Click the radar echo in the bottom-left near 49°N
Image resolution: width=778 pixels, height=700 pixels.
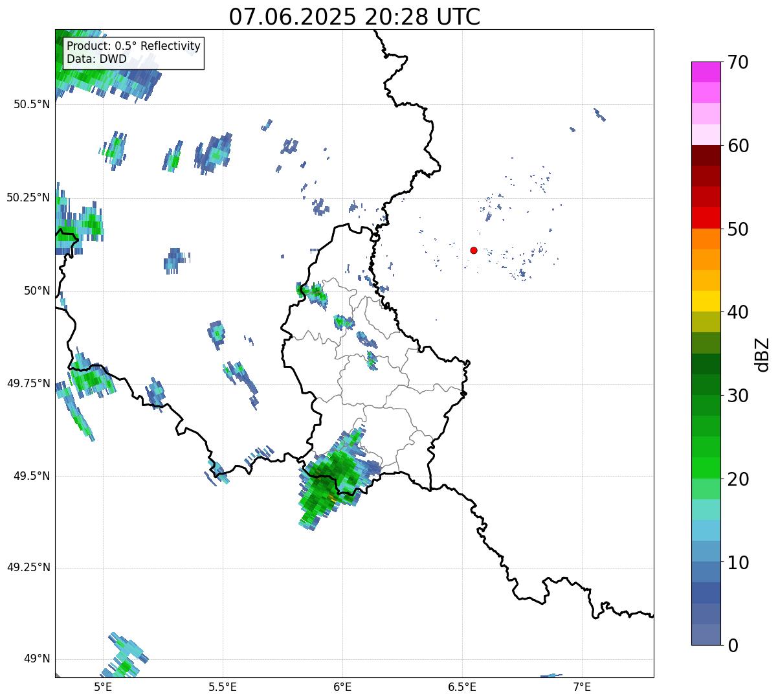(126, 655)
